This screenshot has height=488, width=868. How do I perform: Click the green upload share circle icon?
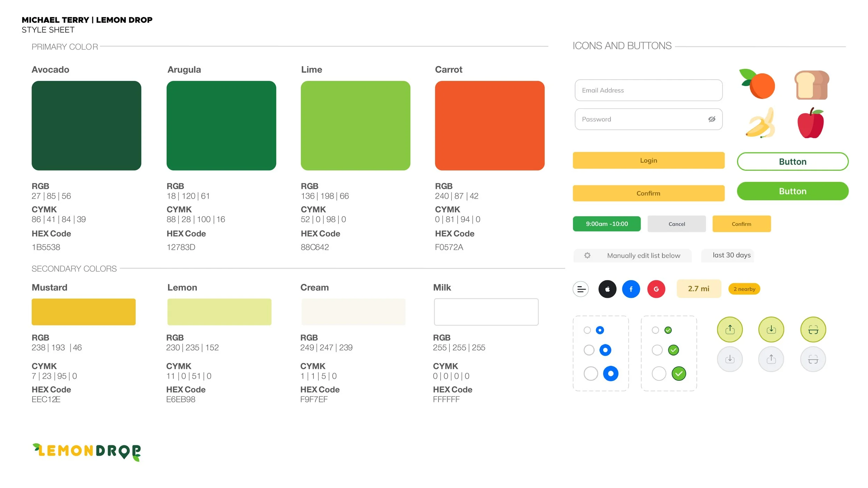coord(730,329)
